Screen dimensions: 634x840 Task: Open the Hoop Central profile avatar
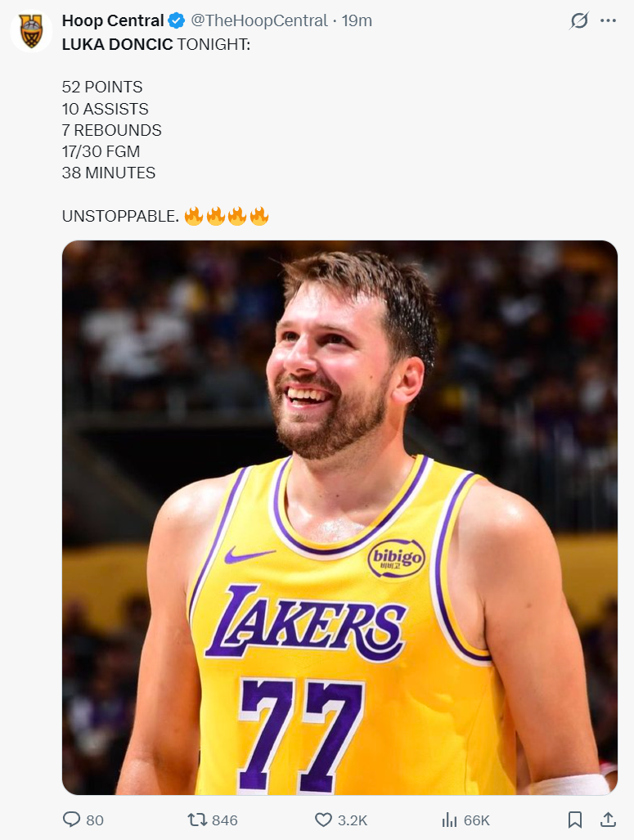(x=31, y=31)
